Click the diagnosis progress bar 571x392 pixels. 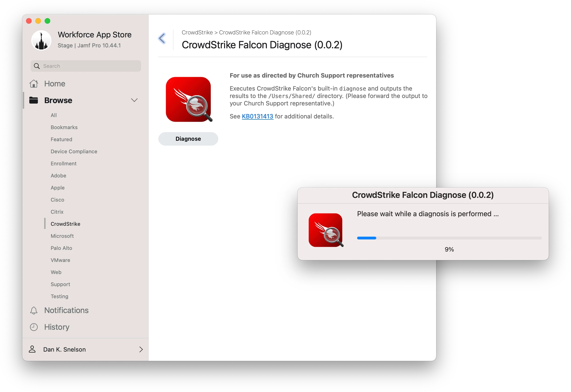click(x=449, y=238)
